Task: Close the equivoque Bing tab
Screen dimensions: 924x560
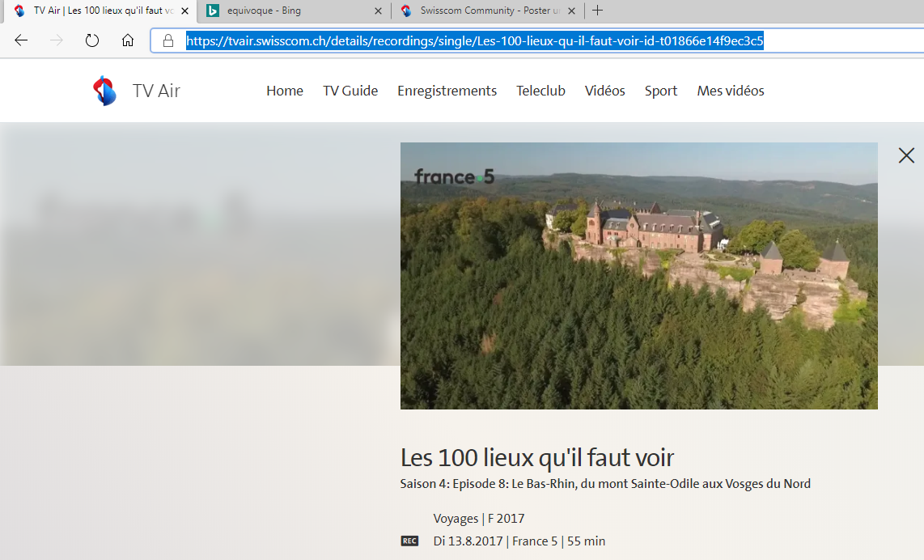Action: pyautogui.click(x=379, y=11)
